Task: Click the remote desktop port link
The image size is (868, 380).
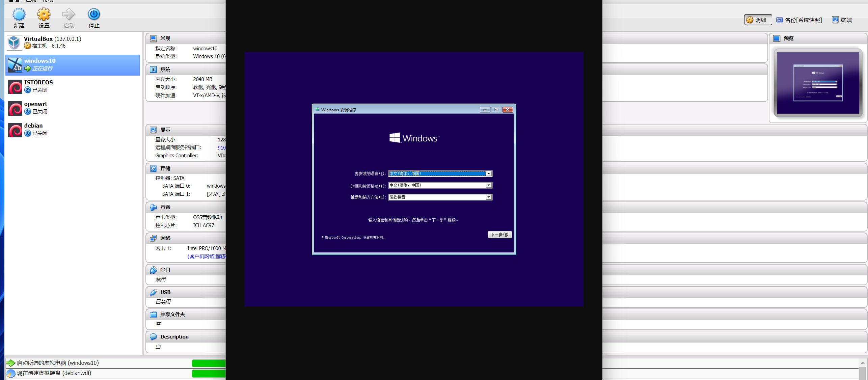Action: 221,147
